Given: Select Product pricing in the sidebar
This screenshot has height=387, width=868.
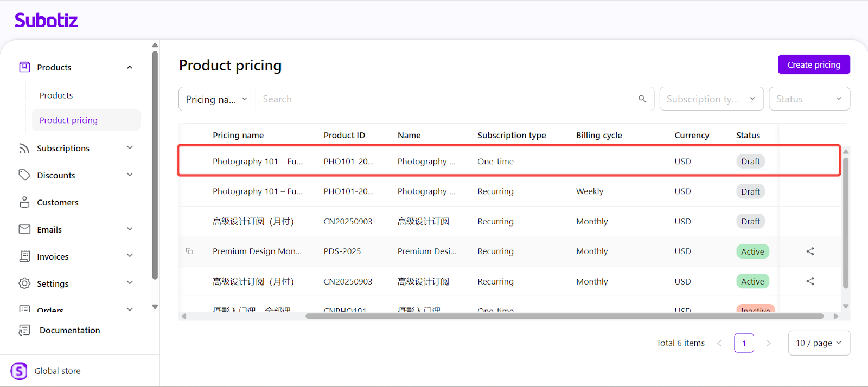Looking at the screenshot, I should click(68, 120).
